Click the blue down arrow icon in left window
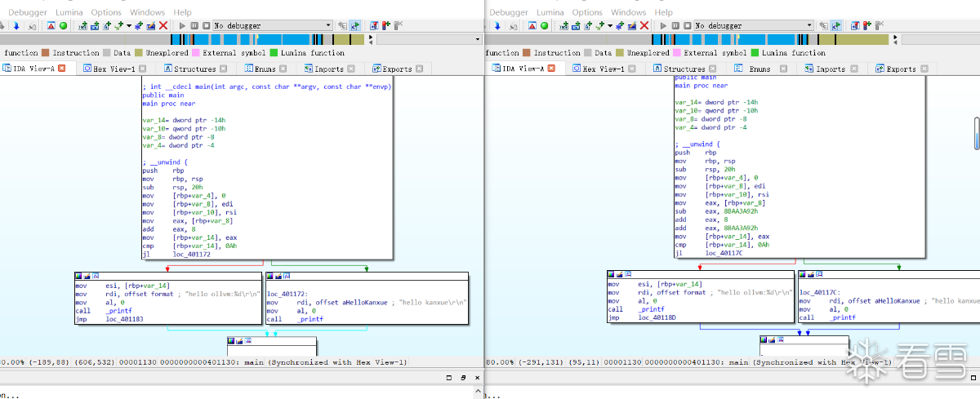This screenshot has height=399, width=980. (x=15, y=26)
